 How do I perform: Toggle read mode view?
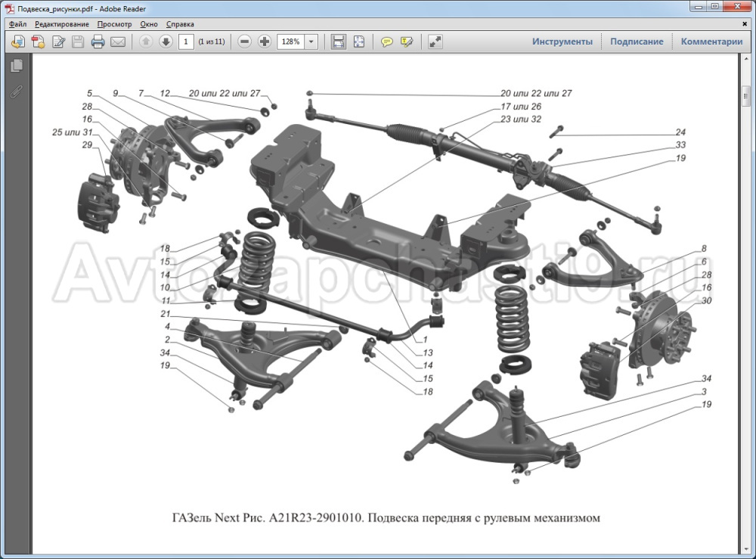pyautogui.click(x=435, y=42)
